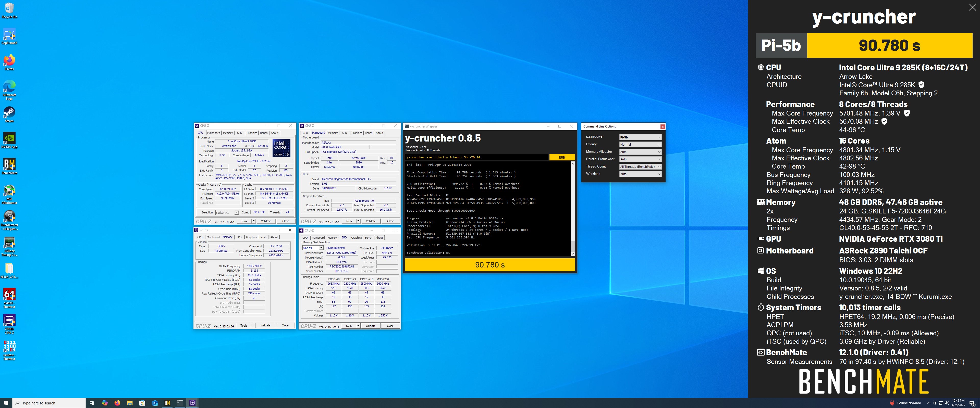Switch to Mainboard tab in CPU-Z CPU window
Screen dimensions: 980x408
pos(213,133)
